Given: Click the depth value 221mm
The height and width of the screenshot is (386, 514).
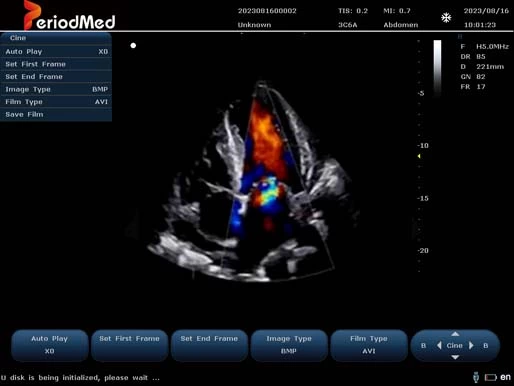Looking at the screenshot, I should tap(490, 67).
